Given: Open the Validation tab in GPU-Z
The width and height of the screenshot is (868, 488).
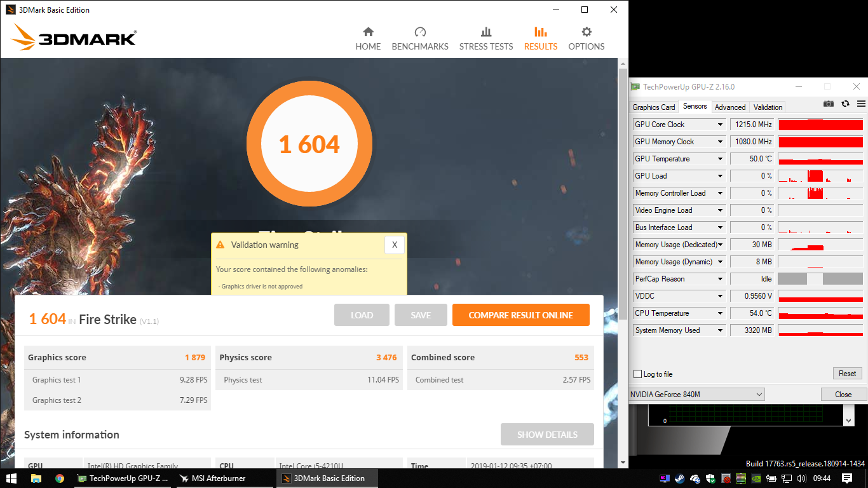Looking at the screenshot, I should coord(768,107).
